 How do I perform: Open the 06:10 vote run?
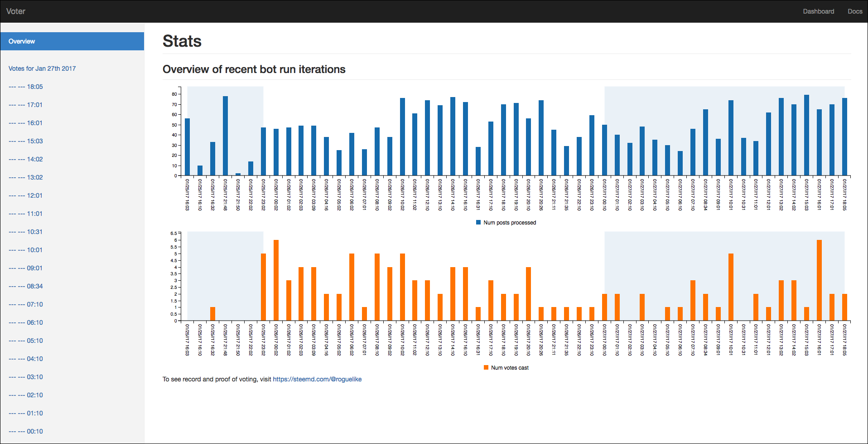coord(26,322)
